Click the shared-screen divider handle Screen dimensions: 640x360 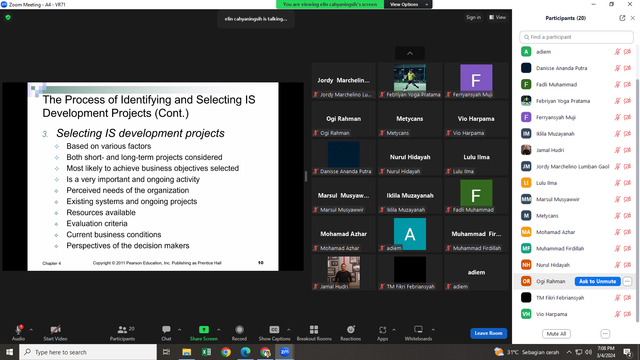[306, 176]
